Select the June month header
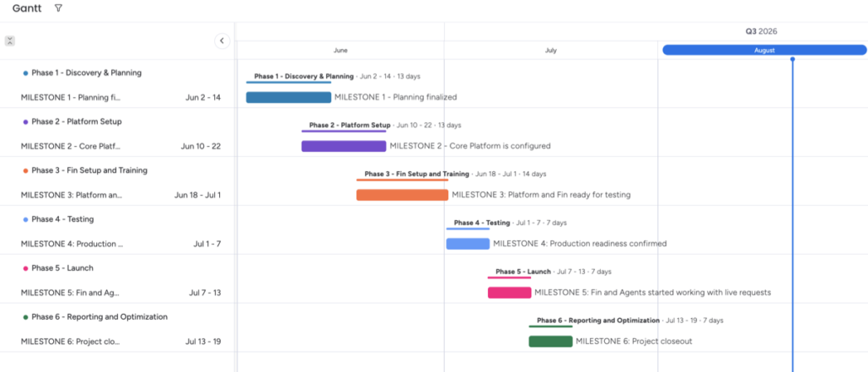The height and width of the screenshot is (372, 868). (x=340, y=51)
